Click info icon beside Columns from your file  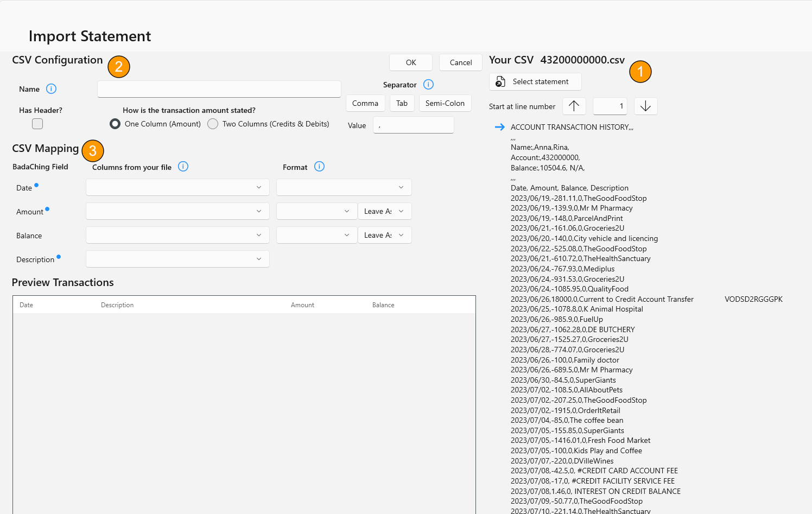click(x=183, y=167)
